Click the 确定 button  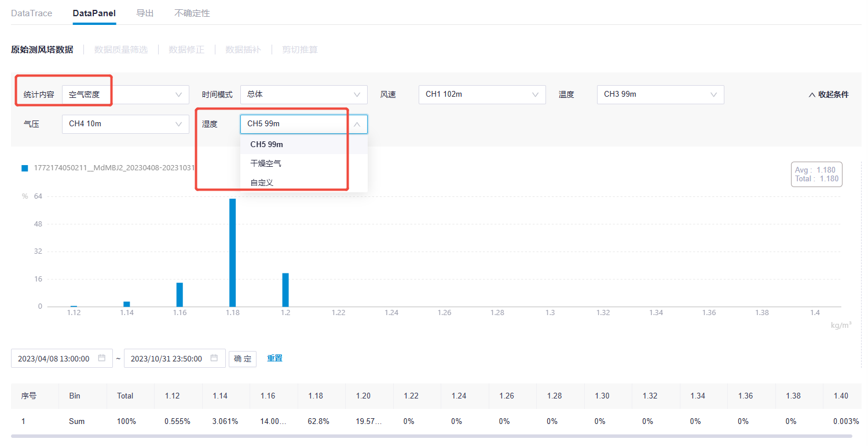click(x=243, y=359)
